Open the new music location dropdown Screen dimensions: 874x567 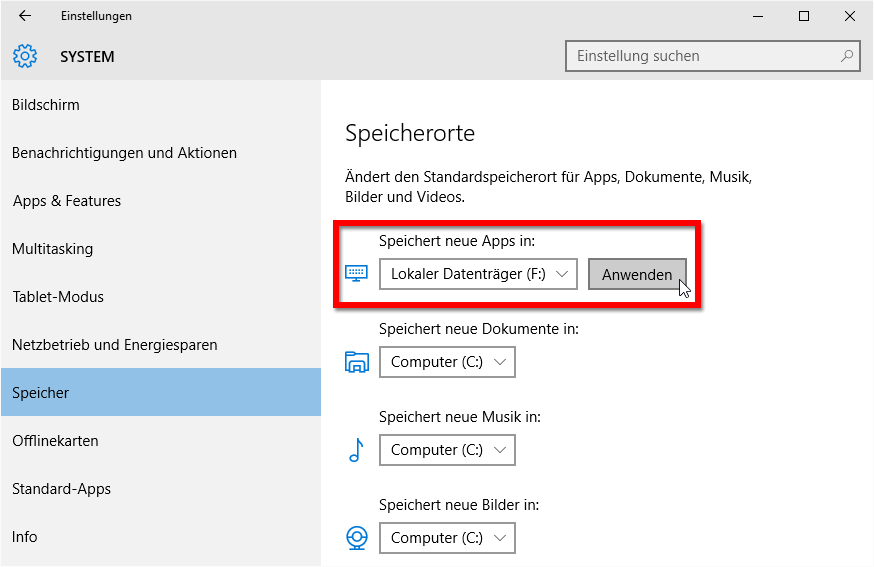click(x=447, y=450)
